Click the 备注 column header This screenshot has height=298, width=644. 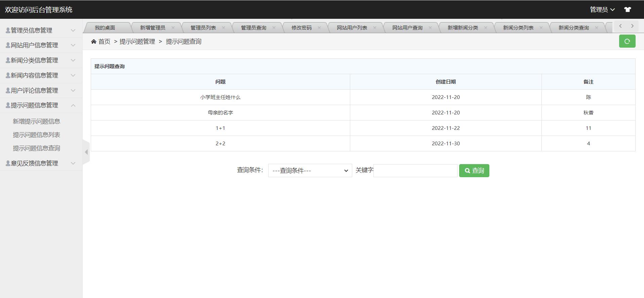[x=589, y=82]
